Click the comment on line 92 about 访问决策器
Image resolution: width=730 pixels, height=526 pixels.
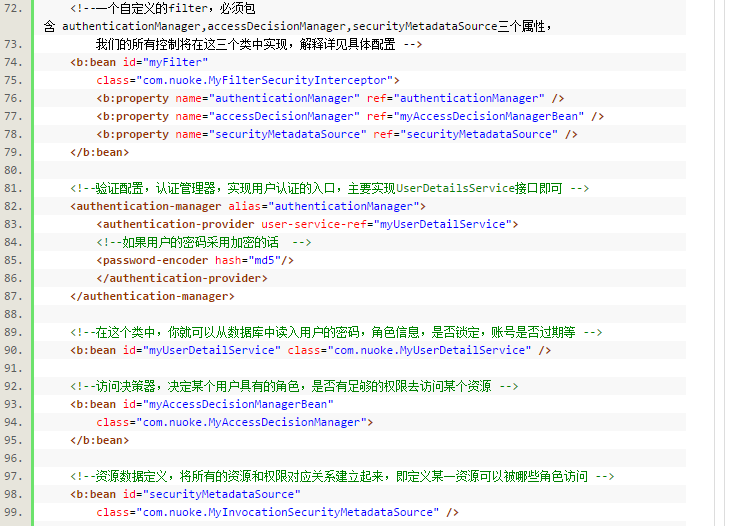pyautogui.click(x=294, y=386)
